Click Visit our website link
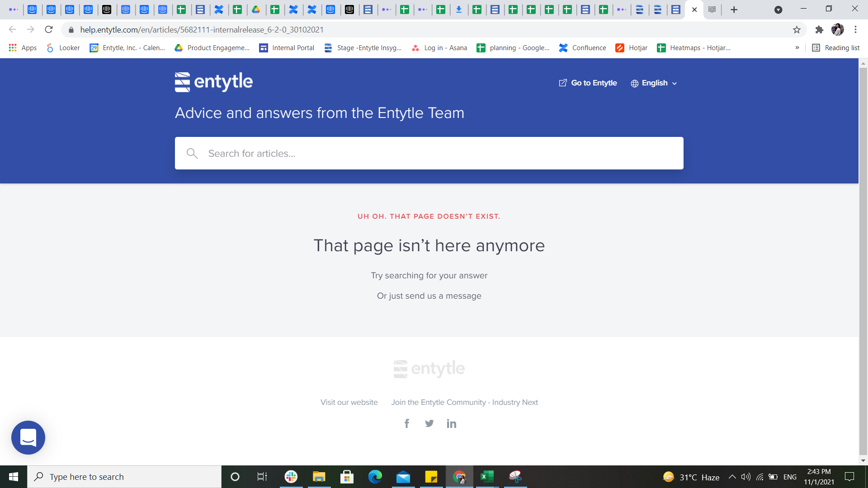Image resolution: width=868 pixels, height=488 pixels. pos(349,402)
